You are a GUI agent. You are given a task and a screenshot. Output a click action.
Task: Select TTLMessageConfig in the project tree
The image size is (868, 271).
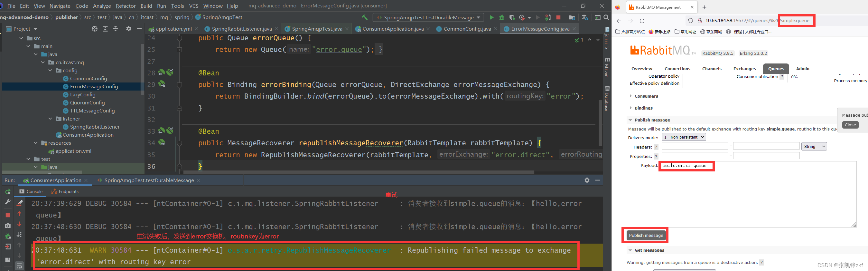tap(89, 111)
